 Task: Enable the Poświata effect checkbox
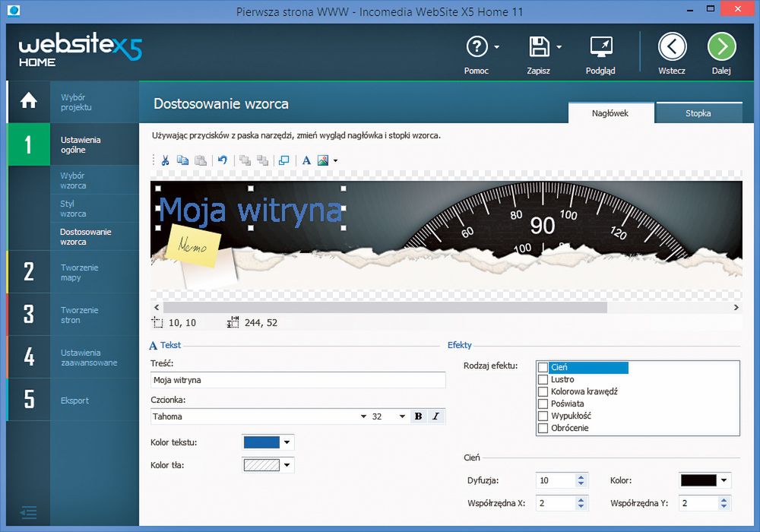point(543,404)
